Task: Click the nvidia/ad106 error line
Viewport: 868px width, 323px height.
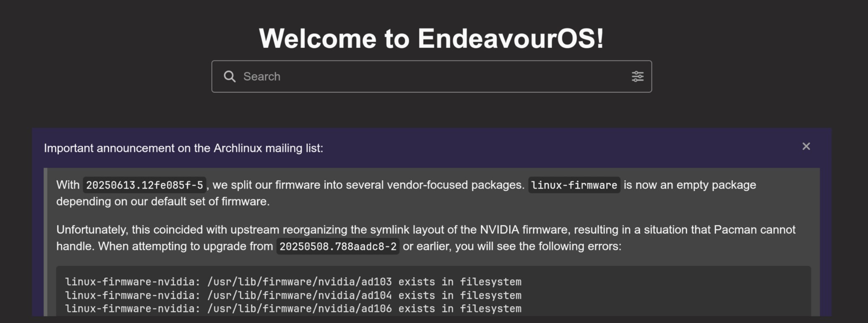Action: pos(293,309)
